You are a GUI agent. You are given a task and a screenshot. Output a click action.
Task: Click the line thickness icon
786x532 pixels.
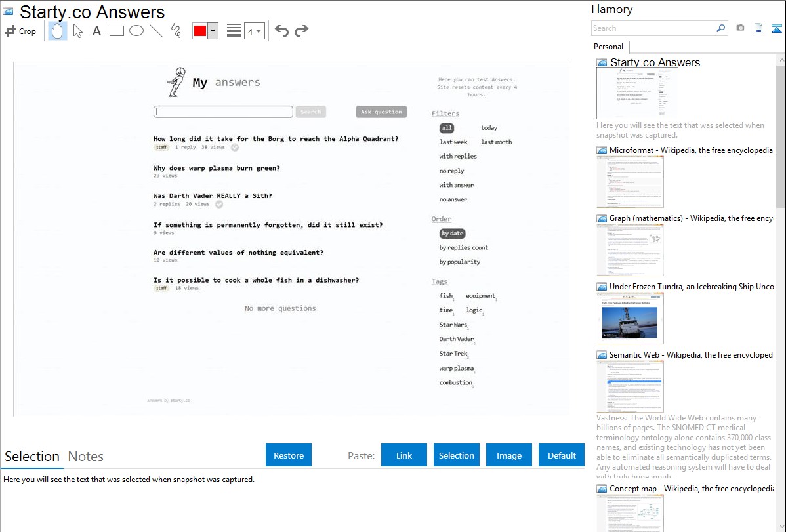coord(234,31)
